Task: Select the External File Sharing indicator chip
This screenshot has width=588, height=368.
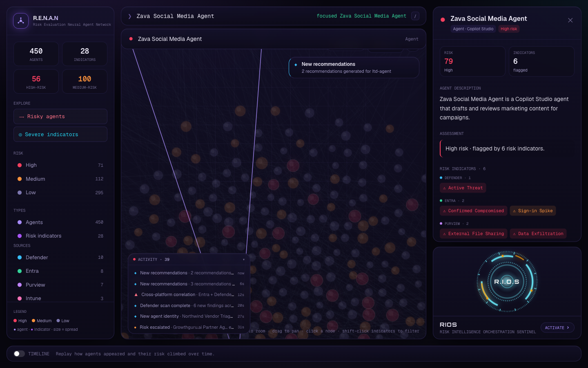Action: click(x=473, y=234)
